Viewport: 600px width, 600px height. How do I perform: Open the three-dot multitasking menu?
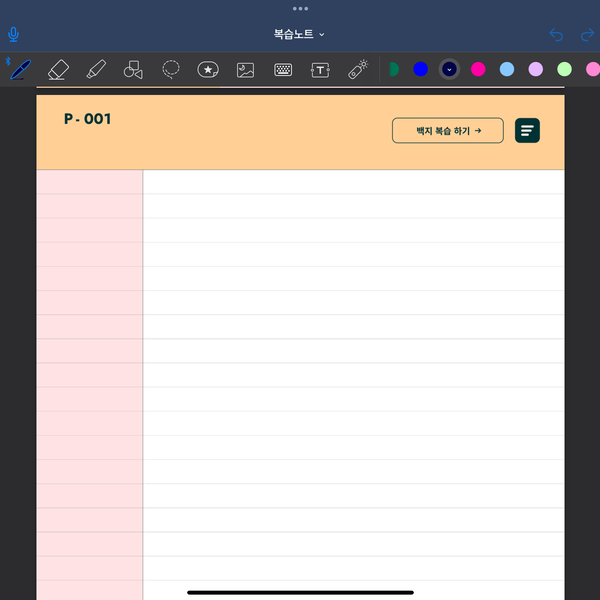(x=300, y=8)
